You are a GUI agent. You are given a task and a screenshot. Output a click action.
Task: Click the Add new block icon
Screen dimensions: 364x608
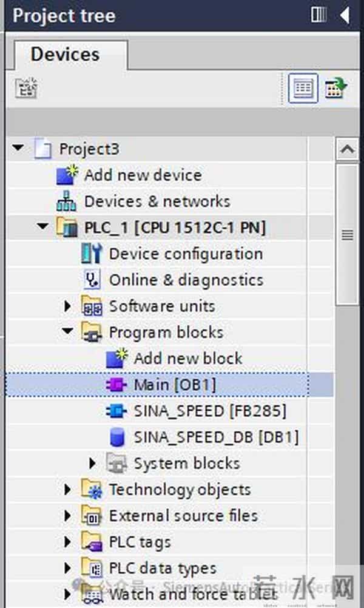116,358
